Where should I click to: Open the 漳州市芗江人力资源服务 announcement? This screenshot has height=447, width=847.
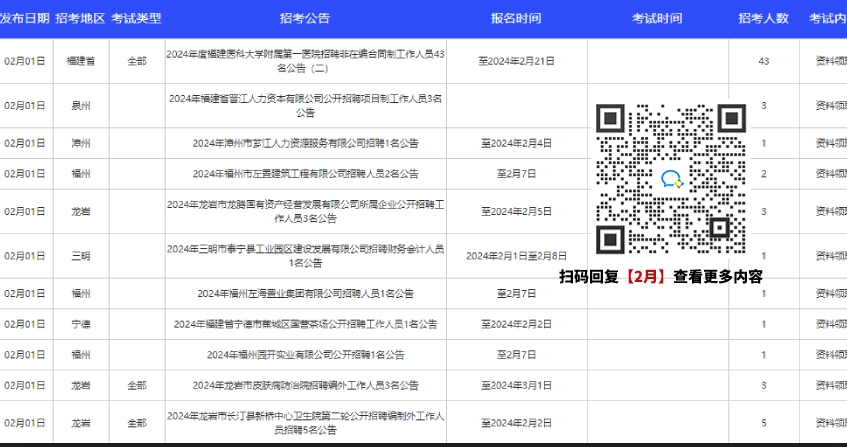(306, 144)
